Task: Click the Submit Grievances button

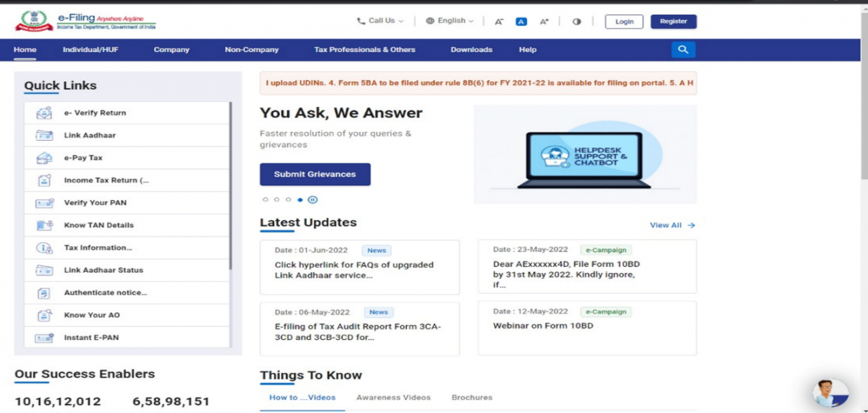Action: click(314, 174)
